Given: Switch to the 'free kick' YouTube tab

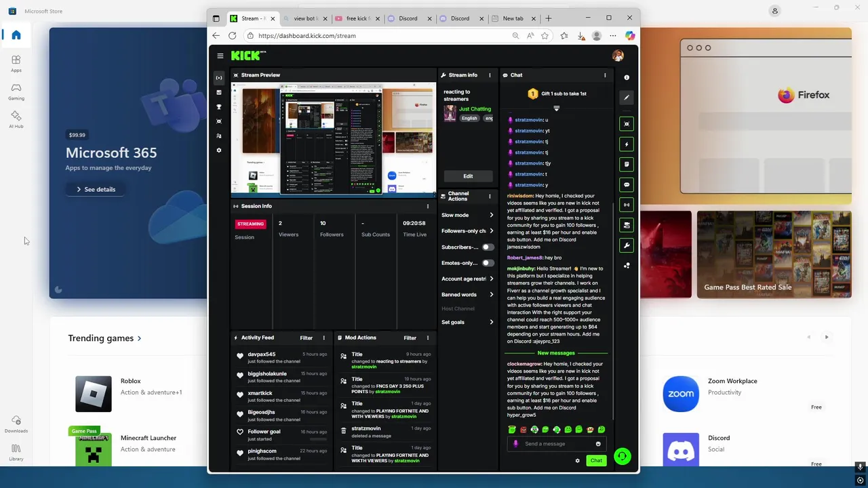Looking at the screenshot, I should pos(356,18).
